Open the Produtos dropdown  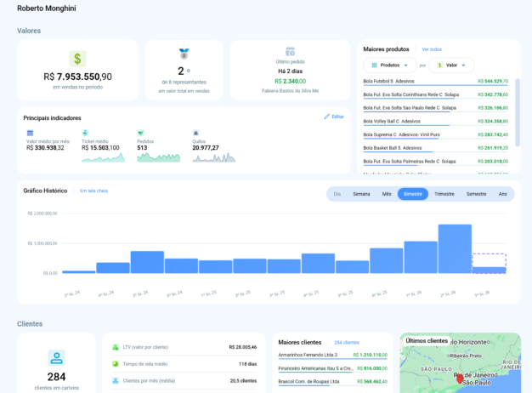(x=389, y=65)
